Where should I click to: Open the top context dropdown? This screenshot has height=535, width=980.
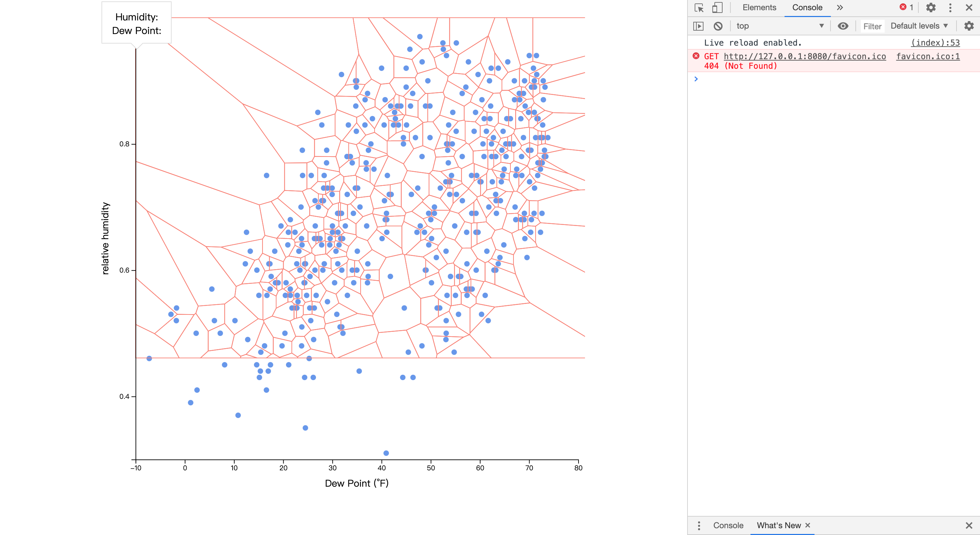click(x=780, y=26)
